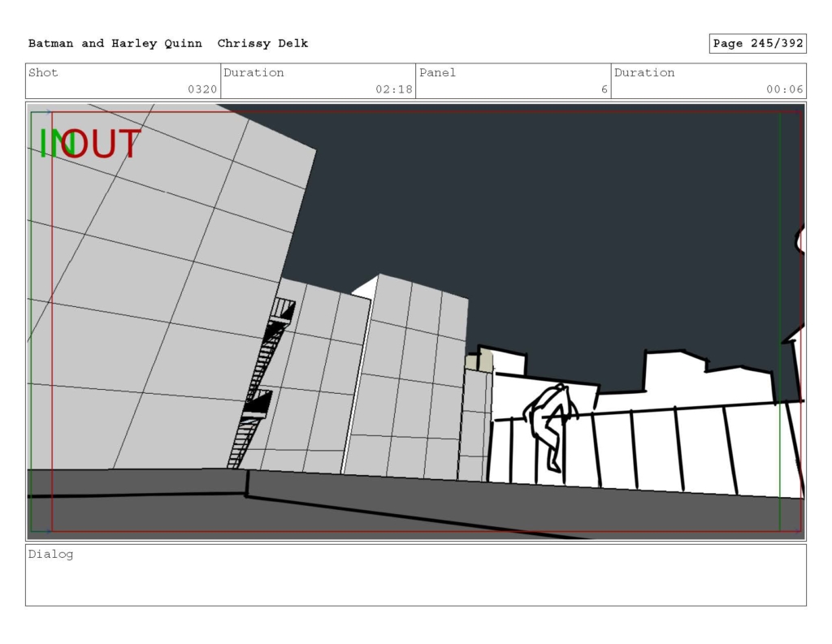Click the 'Dialog' label
The width and height of the screenshot is (832, 644).
point(50,555)
